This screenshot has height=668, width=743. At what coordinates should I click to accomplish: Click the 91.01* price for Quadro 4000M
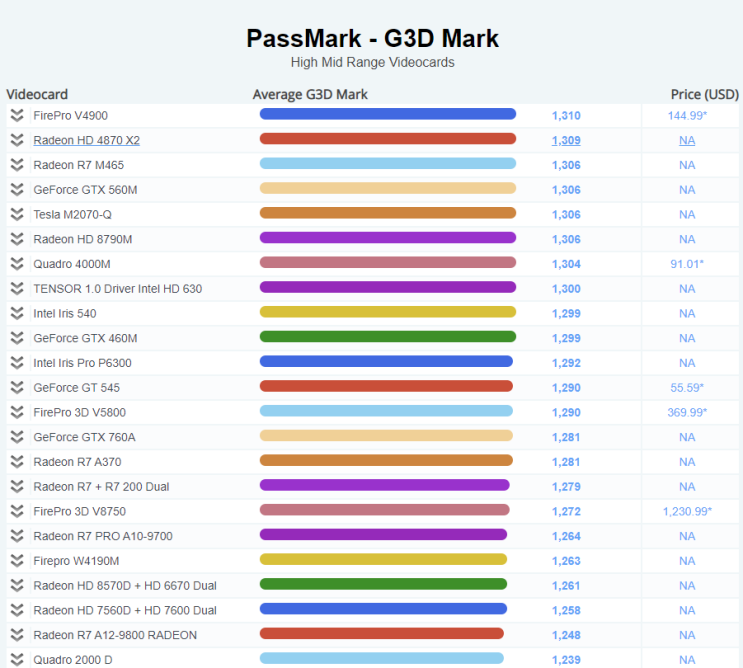tap(687, 264)
